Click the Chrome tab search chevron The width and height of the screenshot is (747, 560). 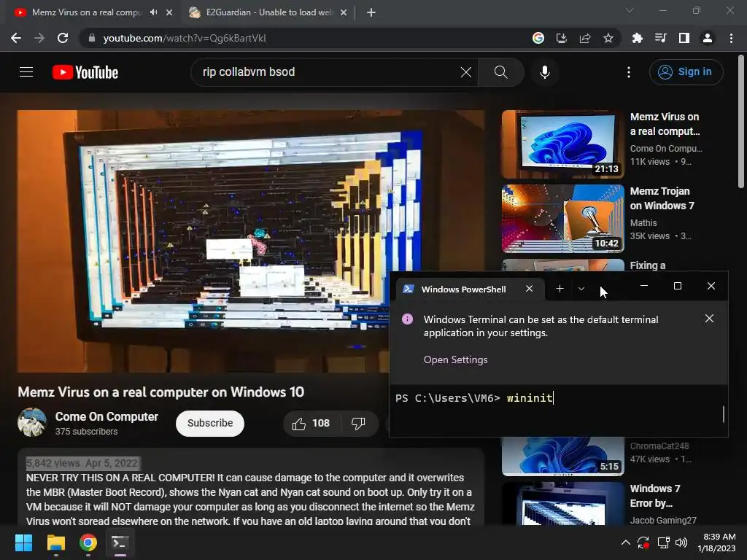pos(630,10)
